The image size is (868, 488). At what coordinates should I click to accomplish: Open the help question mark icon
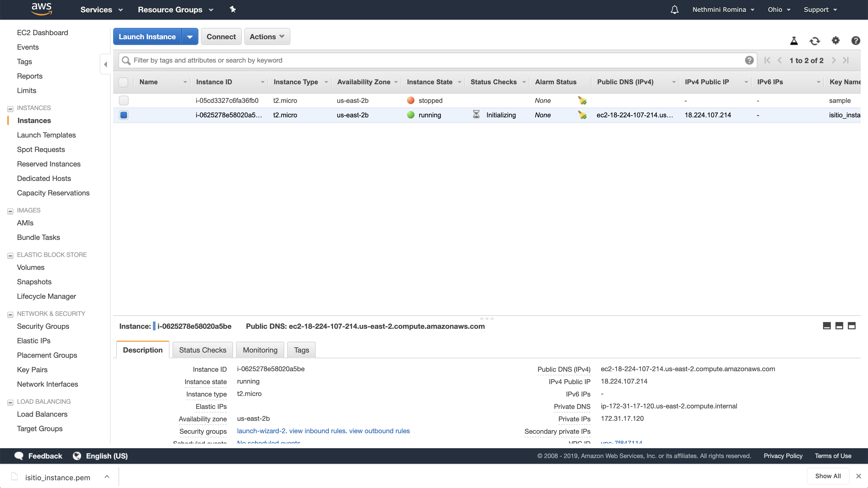pos(856,41)
